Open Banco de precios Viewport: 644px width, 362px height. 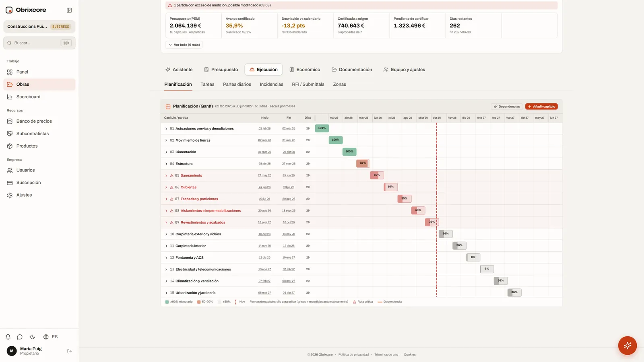pyautogui.click(x=39, y=121)
